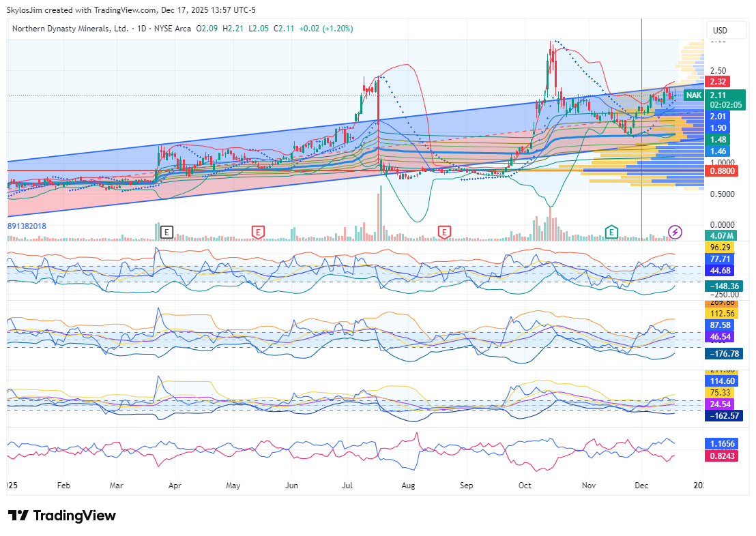Click the Mar label on time axis
Screen dimensions: 756x536
tap(116, 486)
